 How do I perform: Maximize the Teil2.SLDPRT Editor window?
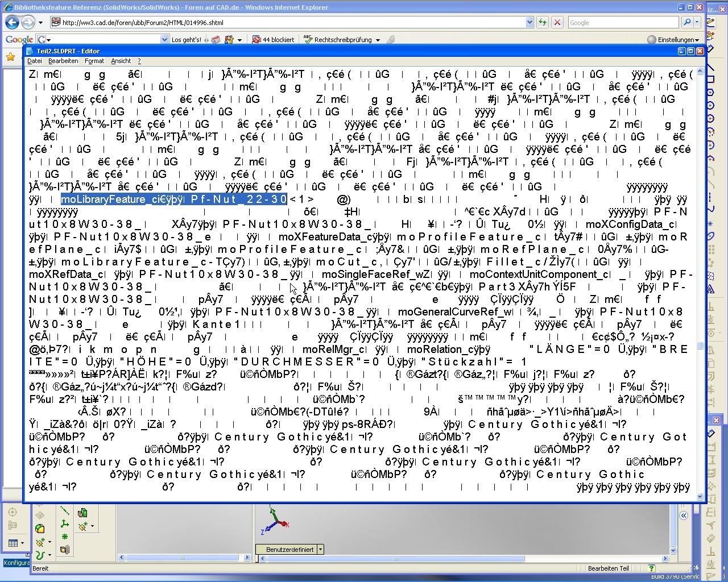[x=690, y=51]
